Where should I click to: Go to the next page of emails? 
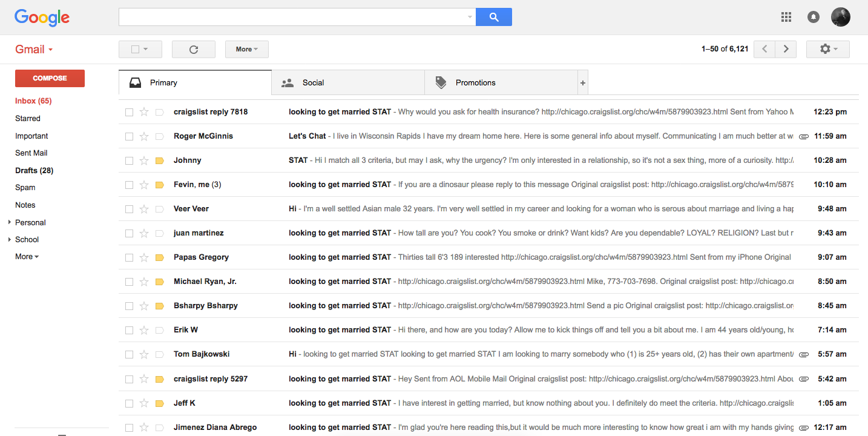[x=786, y=50]
